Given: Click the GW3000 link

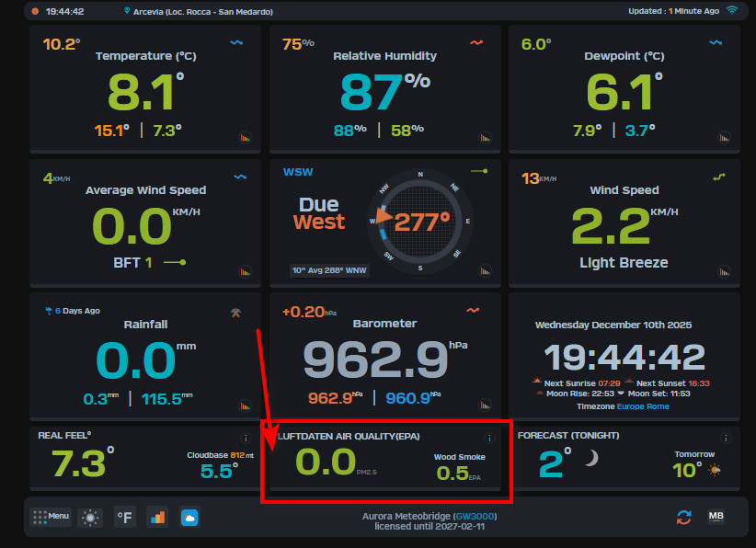Looking at the screenshot, I should pyautogui.click(x=472, y=517).
